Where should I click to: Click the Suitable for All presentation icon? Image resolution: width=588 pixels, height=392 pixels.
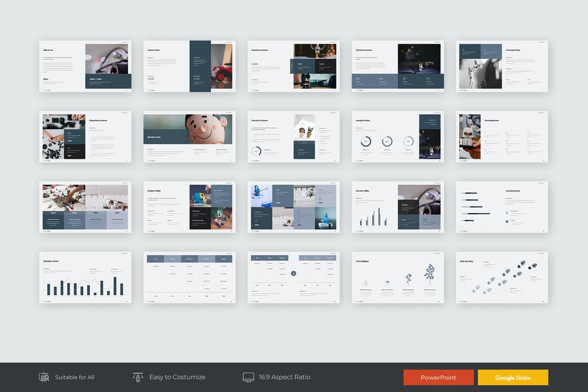[x=44, y=377]
